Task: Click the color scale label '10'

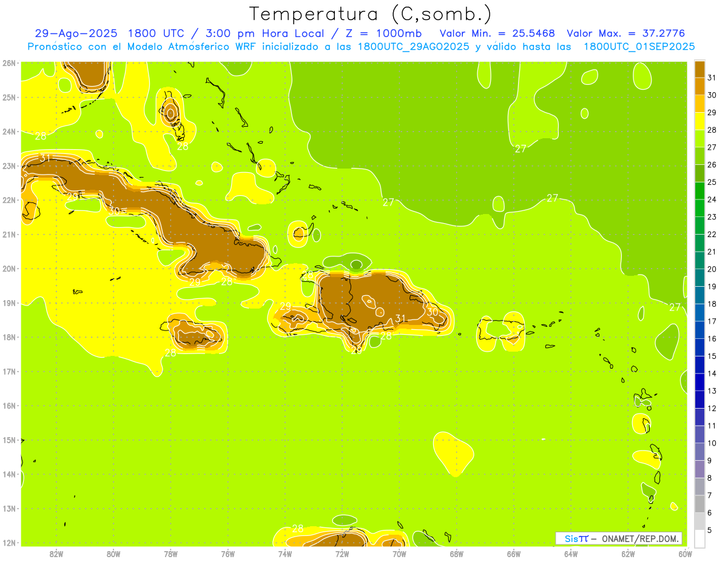Action: pyautogui.click(x=712, y=443)
